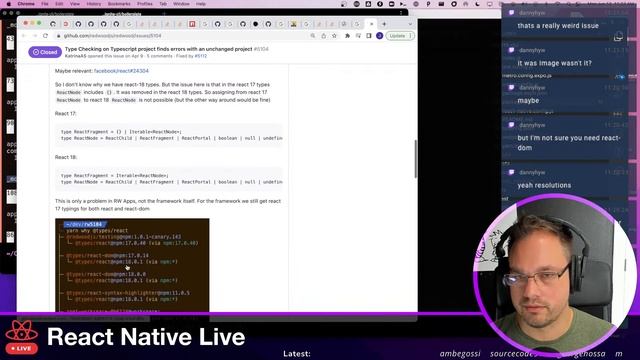Click the red LIVE badge
Viewport: 640px width, 360px height.
(x=22, y=349)
